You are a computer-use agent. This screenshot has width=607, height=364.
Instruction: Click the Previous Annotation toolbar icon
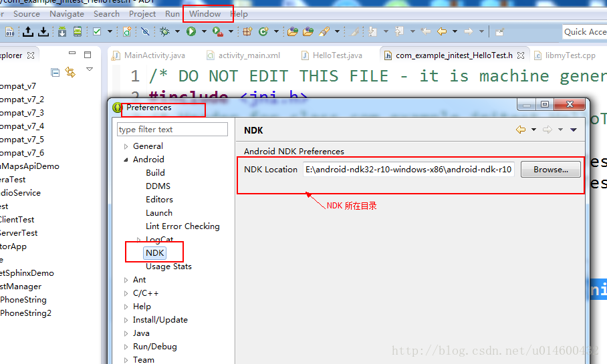coord(399,31)
